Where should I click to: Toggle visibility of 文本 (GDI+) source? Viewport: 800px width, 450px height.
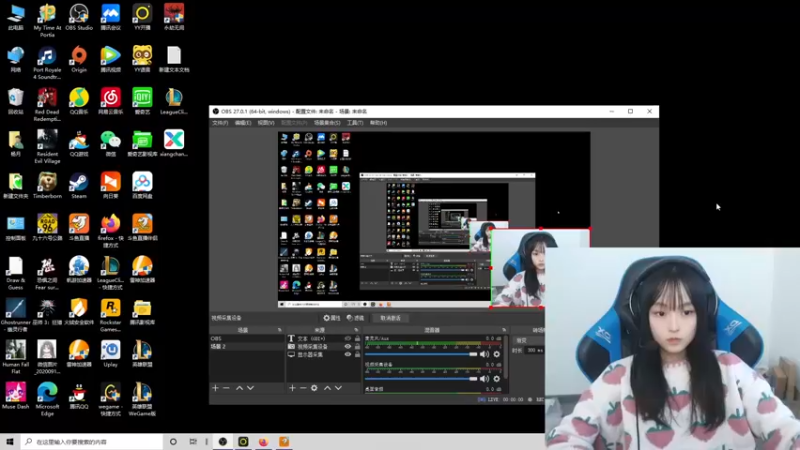tap(348, 338)
